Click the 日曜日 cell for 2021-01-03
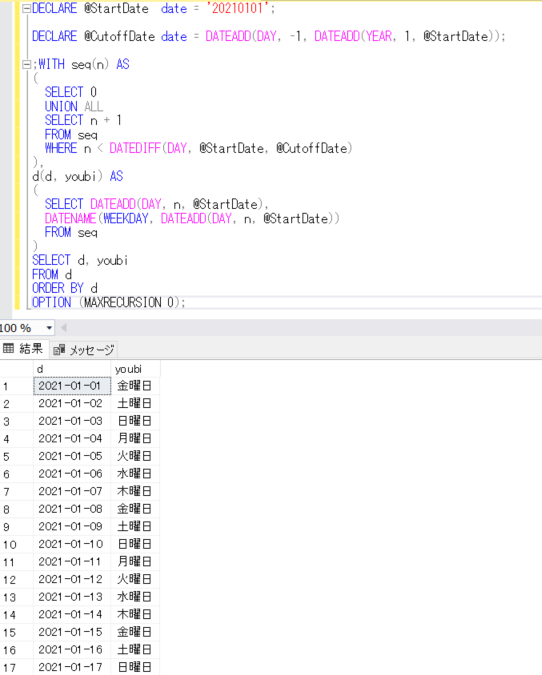 click(135, 421)
